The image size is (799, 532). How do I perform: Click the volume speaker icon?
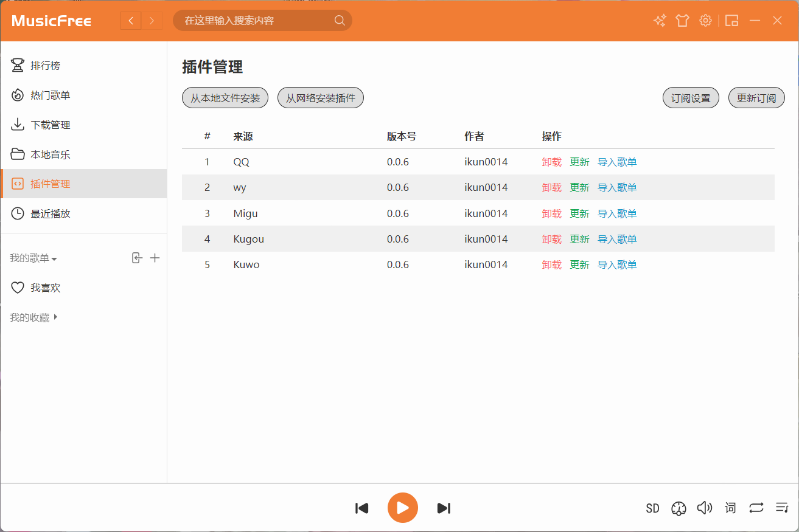705,508
